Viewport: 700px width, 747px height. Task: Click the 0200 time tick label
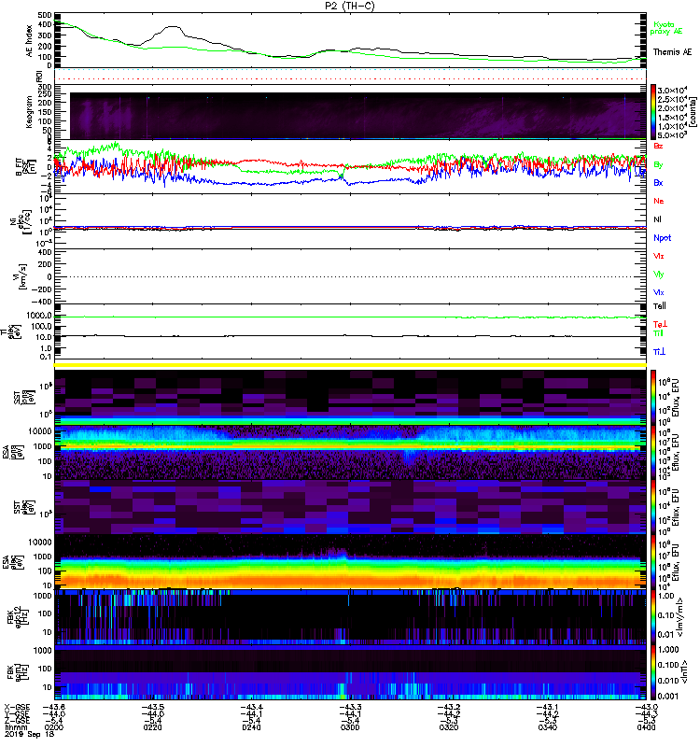click(x=54, y=727)
